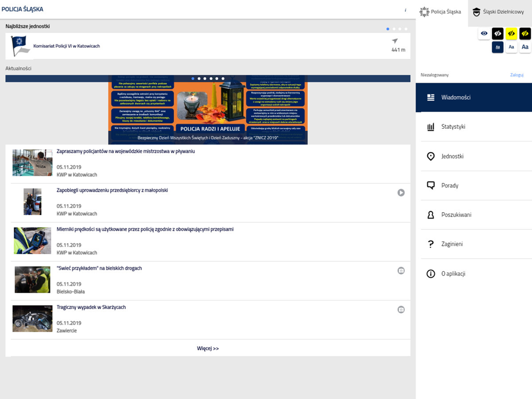
Task: Click Więcej >> to load more news
Action: pyautogui.click(x=208, y=348)
